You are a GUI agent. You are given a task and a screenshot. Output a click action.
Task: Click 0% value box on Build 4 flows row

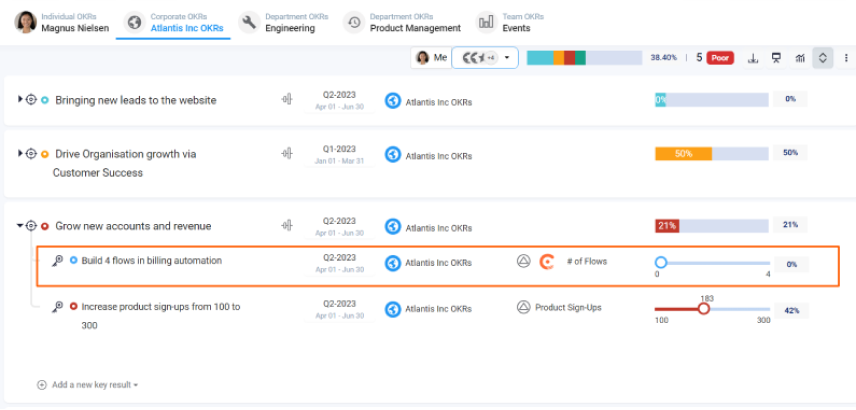792,264
